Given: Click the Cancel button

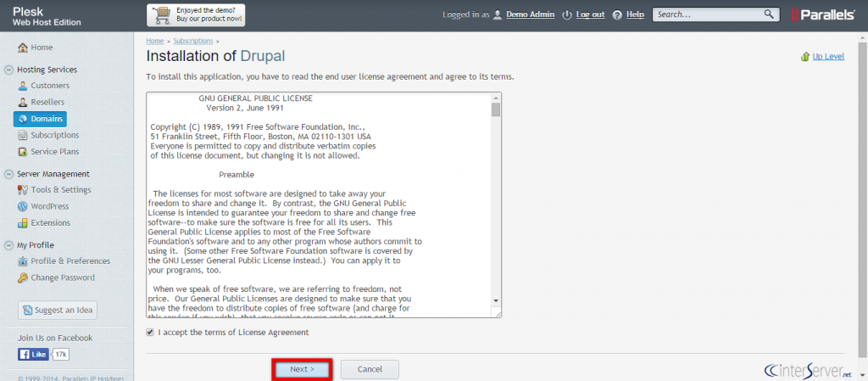Looking at the screenshot, I should coord(370,369).
